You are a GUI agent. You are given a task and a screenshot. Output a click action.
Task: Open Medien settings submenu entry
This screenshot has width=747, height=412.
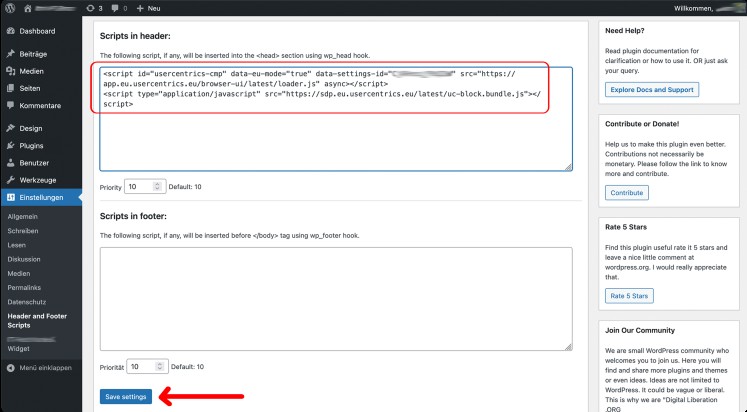[19, 273]
